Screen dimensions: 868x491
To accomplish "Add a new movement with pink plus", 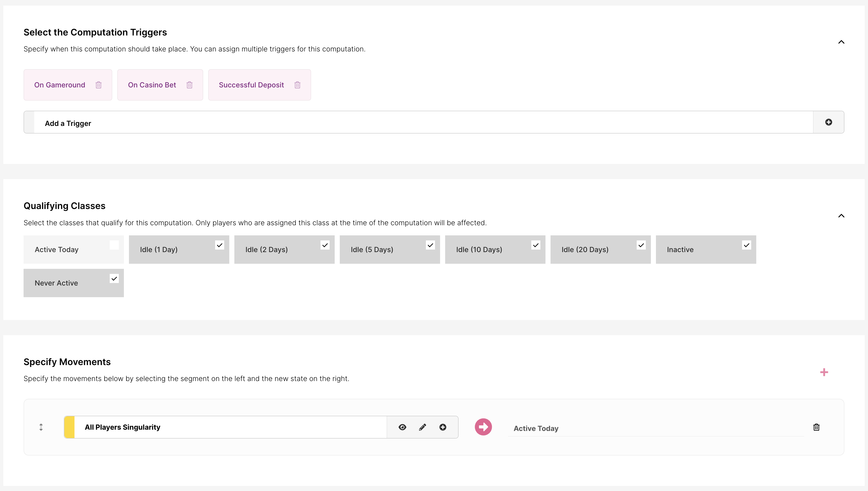I will pyautogui.click(x=824, y=372).
